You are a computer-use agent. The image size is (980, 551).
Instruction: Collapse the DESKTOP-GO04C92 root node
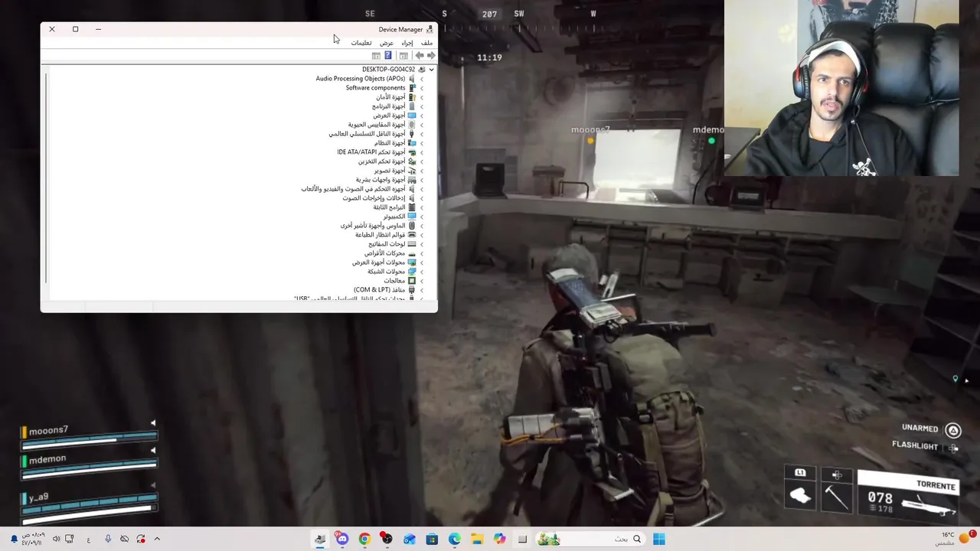pyautogui.click(x=432, y=70)
